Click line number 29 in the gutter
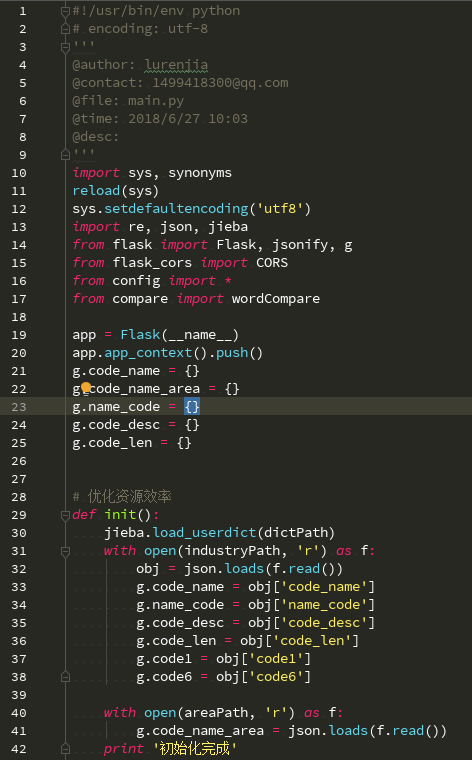472x760 pixels. pyautogui.click(x=19, y=515)
